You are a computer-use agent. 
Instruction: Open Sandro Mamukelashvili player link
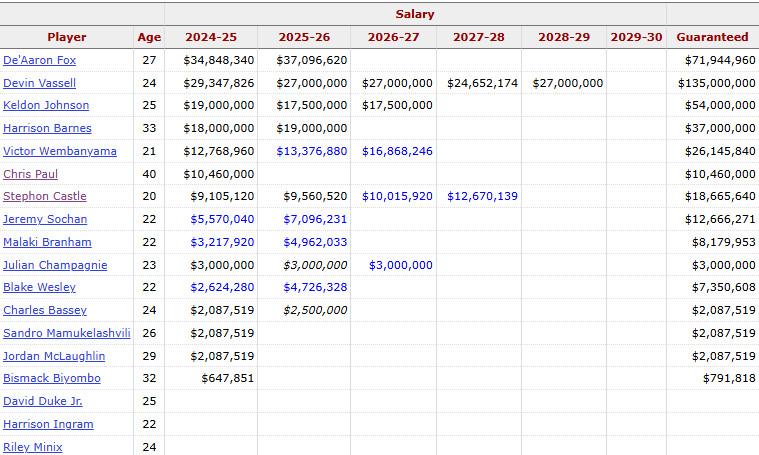[x=67, y=333]
